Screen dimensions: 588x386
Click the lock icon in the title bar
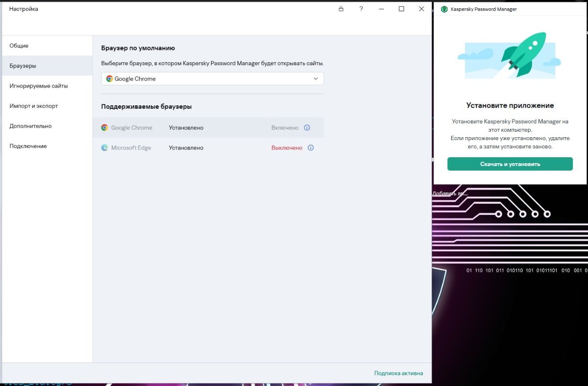pos(341,9)
